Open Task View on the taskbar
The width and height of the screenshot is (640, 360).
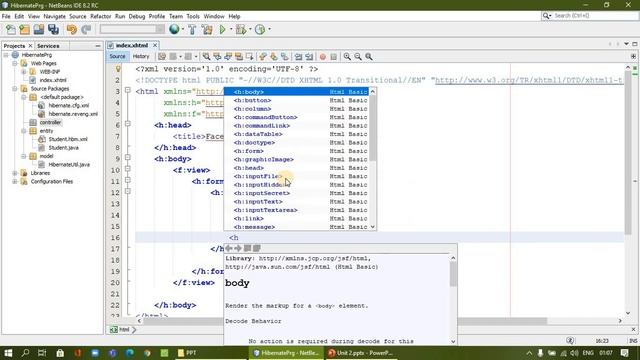coord(42,353)
